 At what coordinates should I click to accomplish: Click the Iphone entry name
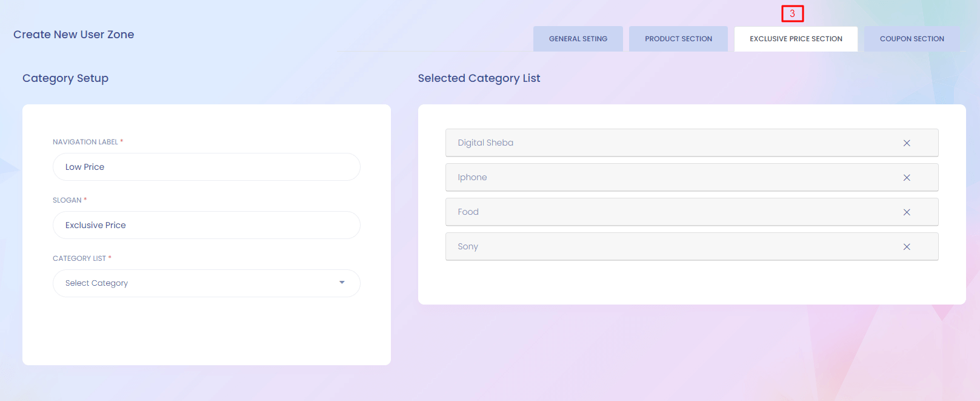472,177
